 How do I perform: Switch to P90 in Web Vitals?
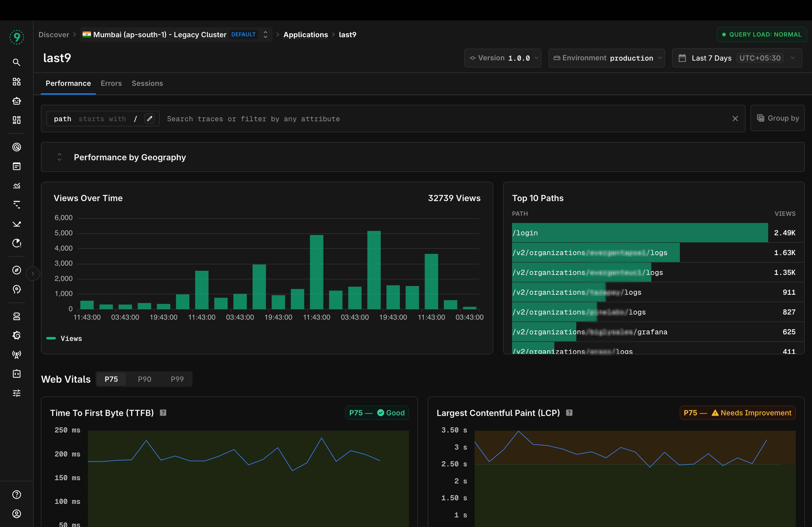pos(144,379)
